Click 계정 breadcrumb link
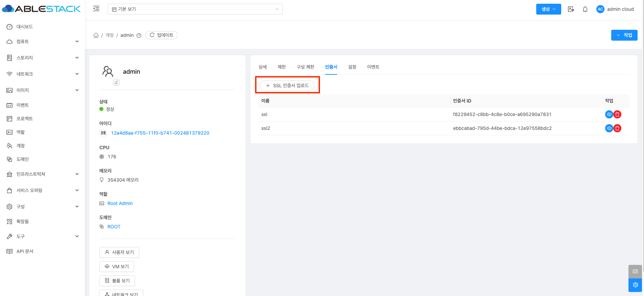The image size is (644, 296). tap(109, 35)
